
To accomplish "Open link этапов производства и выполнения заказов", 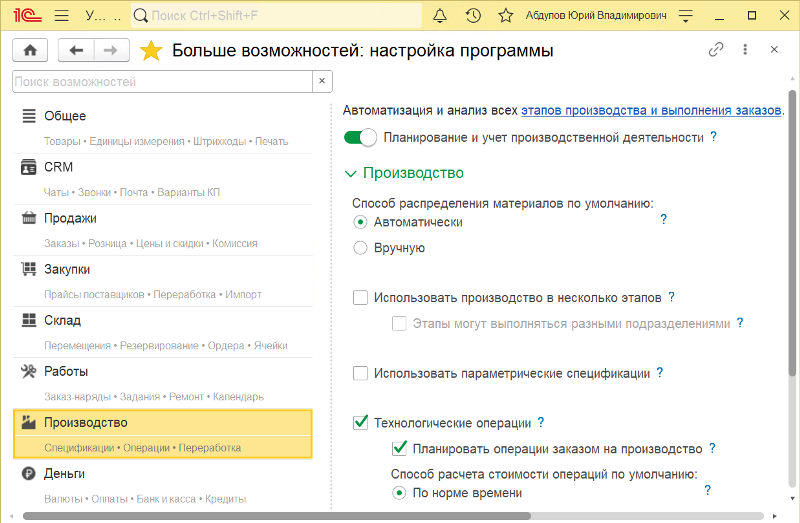I will point(651,110).
